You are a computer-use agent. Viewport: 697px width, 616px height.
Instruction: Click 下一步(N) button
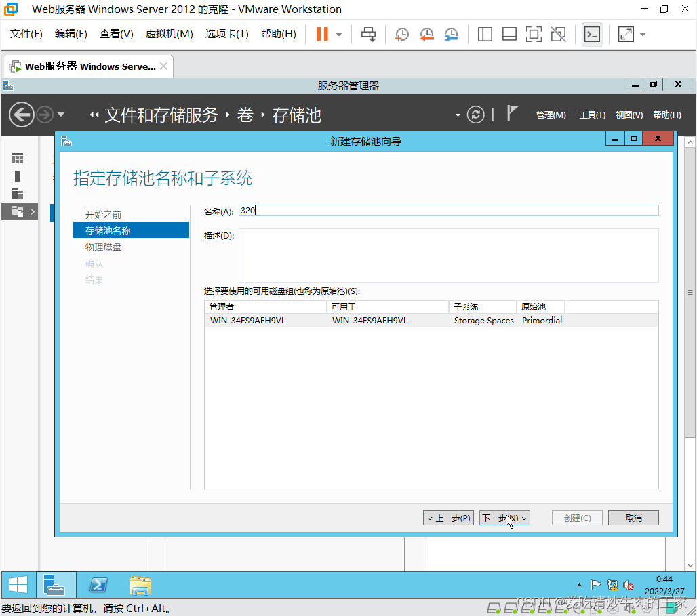(x=504, y=518)
